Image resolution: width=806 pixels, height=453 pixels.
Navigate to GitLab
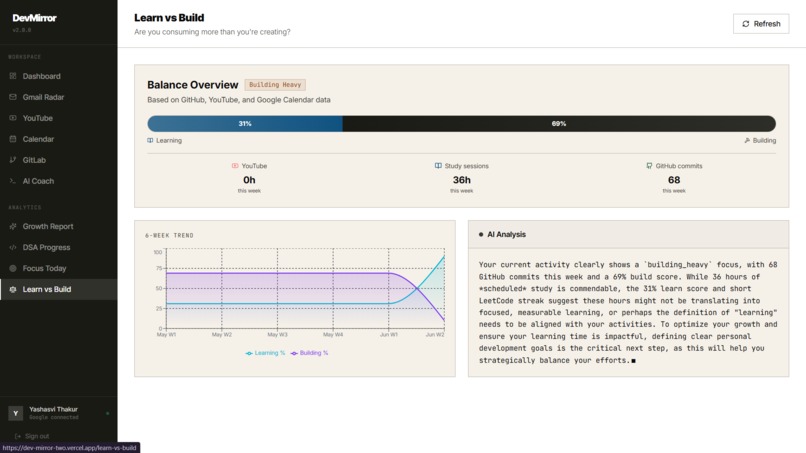(x=59, y=160)
